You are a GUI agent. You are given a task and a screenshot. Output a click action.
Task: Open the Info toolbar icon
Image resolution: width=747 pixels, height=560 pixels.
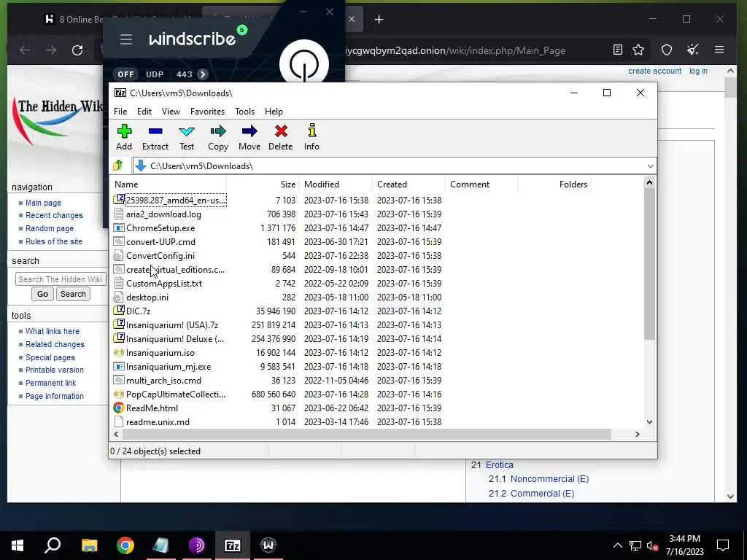312,137
